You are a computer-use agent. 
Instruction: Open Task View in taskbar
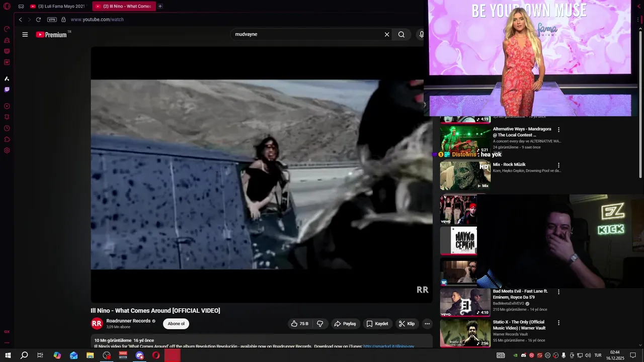[x=40, y=355]
